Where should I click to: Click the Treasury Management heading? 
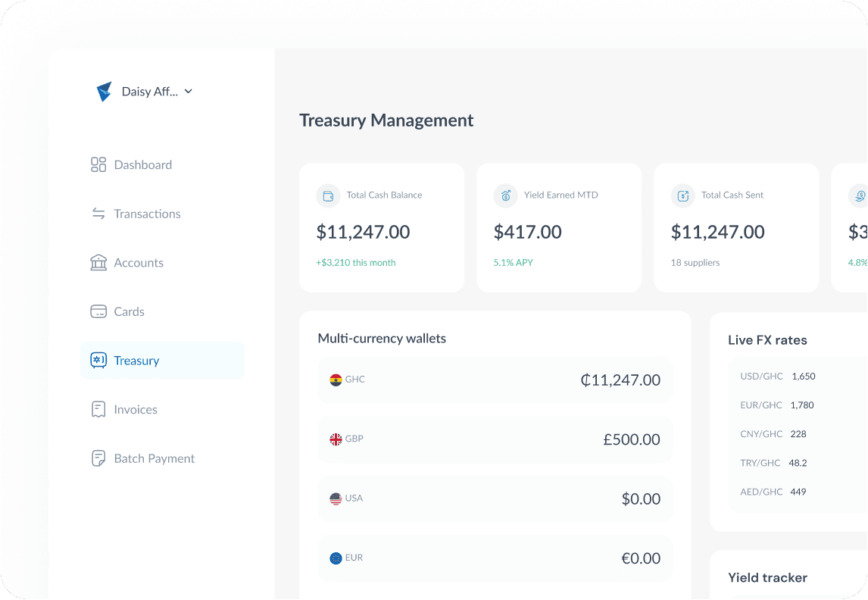(386, 120)
